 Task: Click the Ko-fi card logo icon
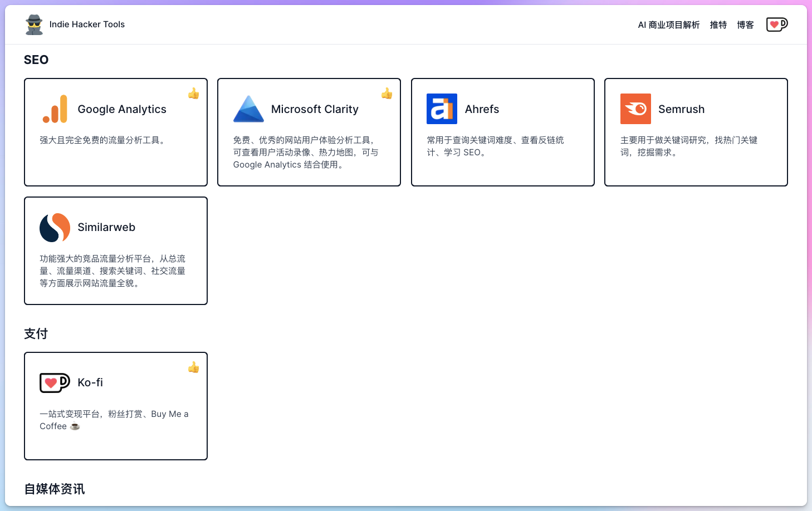(55, 382)
